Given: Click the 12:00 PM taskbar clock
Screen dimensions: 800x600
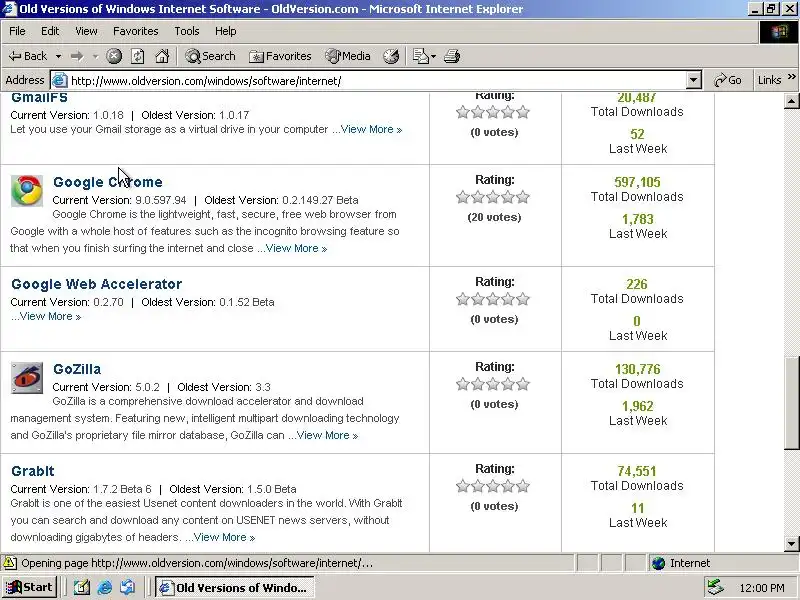Looking at the screenshot, I should click(x=762, y=588).
